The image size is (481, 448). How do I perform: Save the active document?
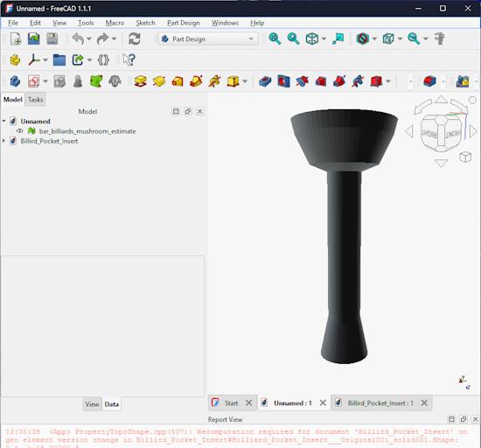[x=52, y=39]
